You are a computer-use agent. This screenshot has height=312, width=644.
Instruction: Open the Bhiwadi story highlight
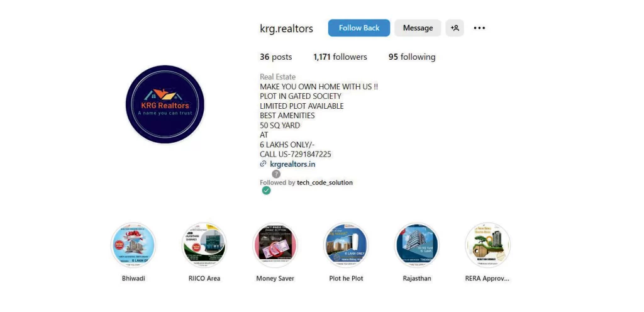pyautogui.click(x=133, y=245)
